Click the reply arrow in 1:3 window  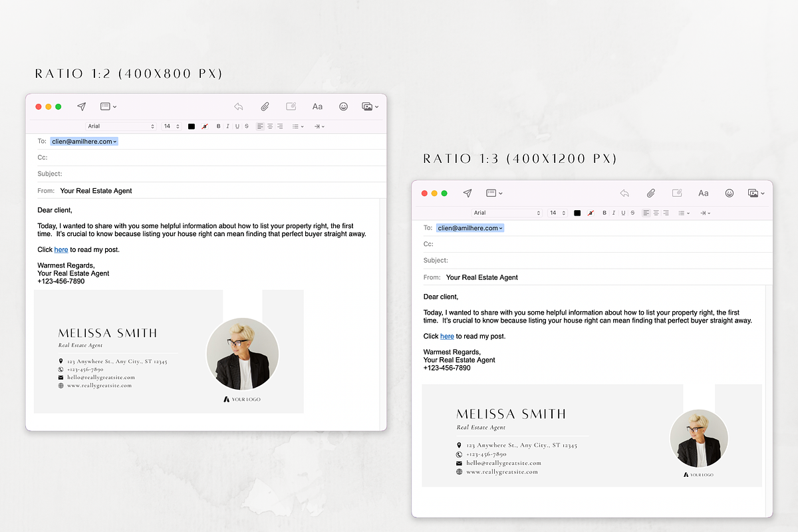click(x=624, y=193)
